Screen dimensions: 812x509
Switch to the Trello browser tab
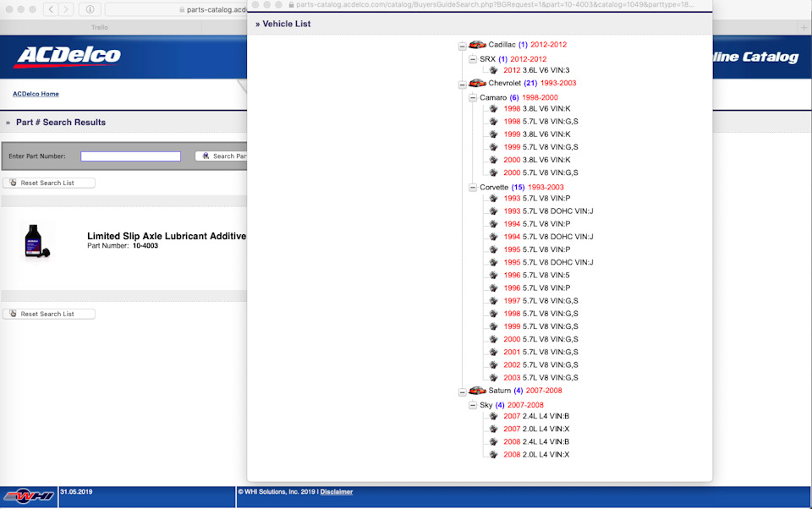100,27
